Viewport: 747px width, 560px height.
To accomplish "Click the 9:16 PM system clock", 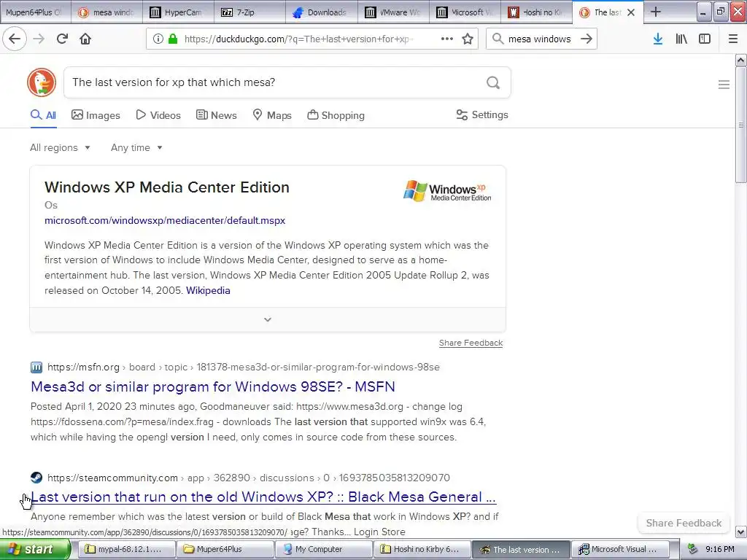I will 720,550.
